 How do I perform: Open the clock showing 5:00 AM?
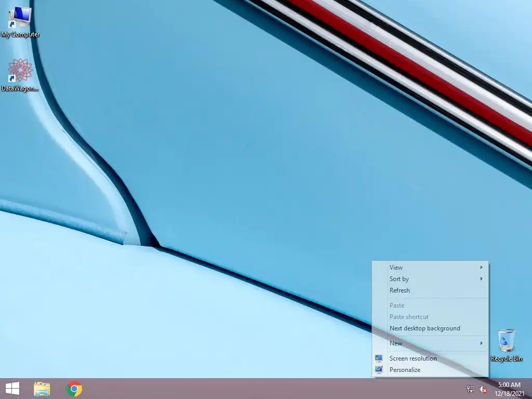509,389
